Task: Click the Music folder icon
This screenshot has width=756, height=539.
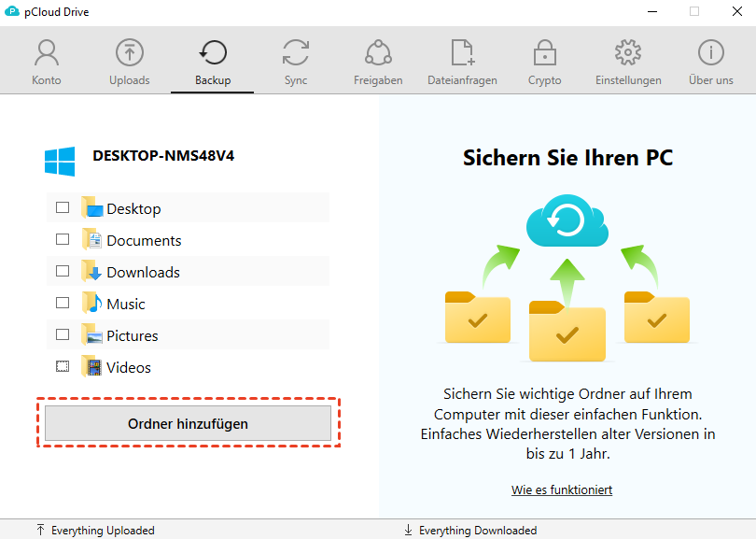Action: [92, 303]
